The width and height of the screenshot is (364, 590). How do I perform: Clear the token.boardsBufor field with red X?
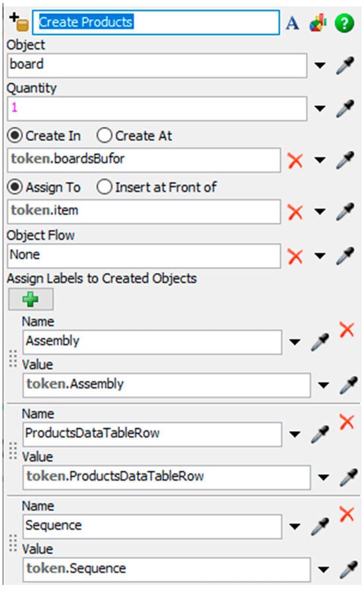(x=295, y=160)
